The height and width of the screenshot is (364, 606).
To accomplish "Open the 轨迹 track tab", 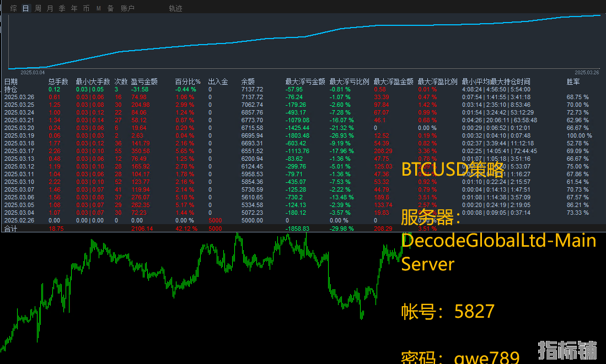I will click(x=175, y=8).
